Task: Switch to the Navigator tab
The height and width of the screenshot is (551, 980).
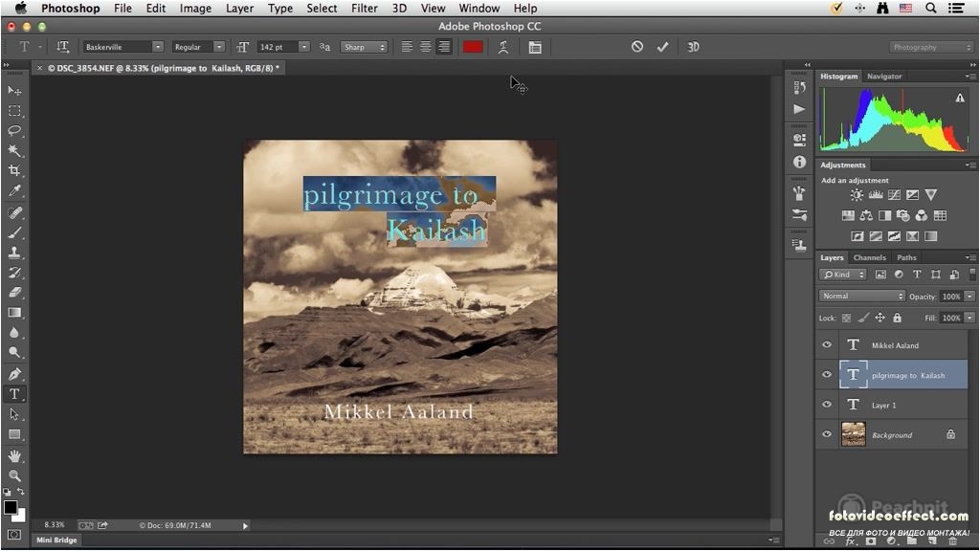Action: [884, 77]
